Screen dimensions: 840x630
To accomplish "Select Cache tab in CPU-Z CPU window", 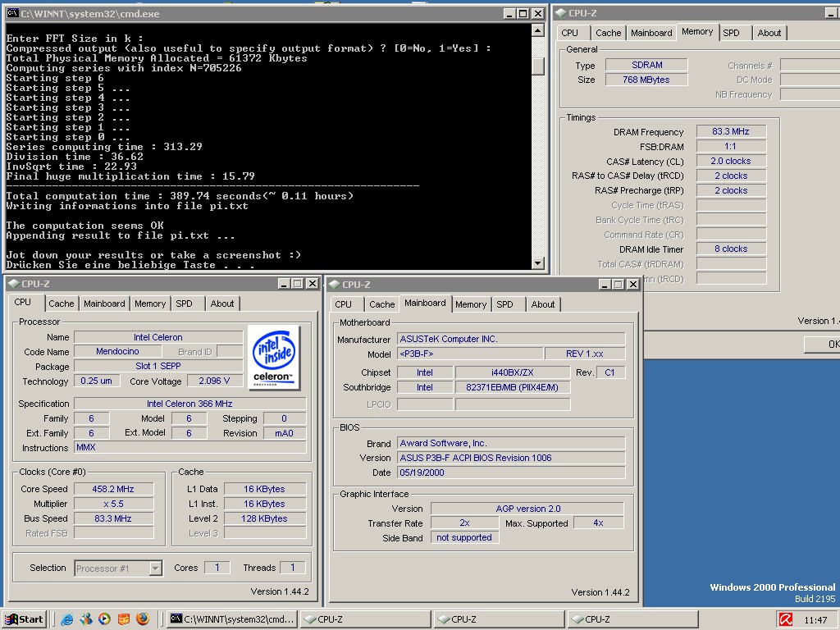I will pos(61,304).
